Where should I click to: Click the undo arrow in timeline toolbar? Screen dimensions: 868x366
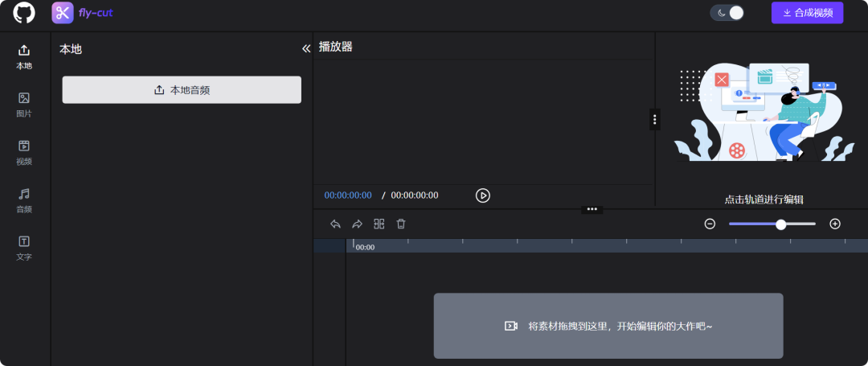(x=336, y=224)
